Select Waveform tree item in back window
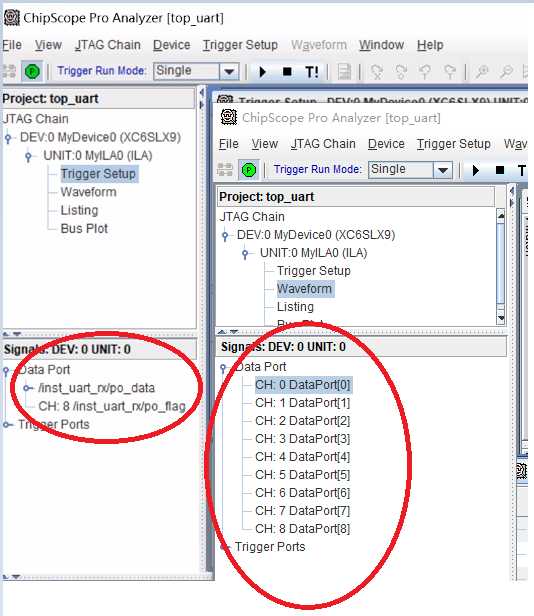This screenshot has width=534, height=616. [88, 192]
